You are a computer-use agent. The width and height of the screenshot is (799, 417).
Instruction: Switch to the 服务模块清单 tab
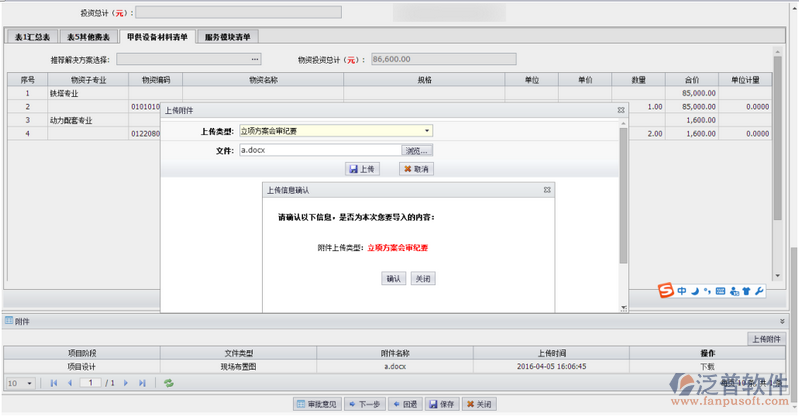(x=227, y=37)
